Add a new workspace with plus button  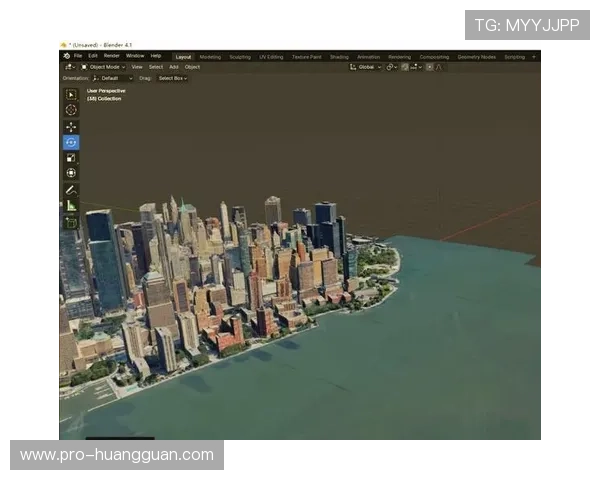point(534,57)
